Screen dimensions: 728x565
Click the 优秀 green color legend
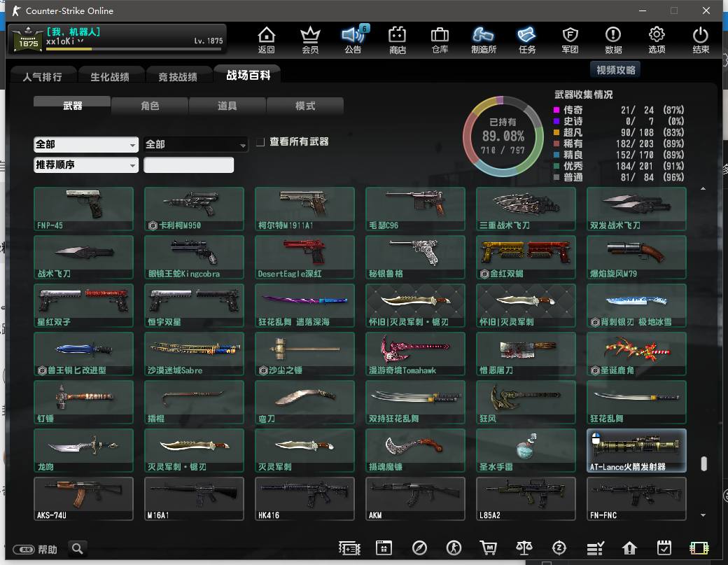(x=556, y=166)
